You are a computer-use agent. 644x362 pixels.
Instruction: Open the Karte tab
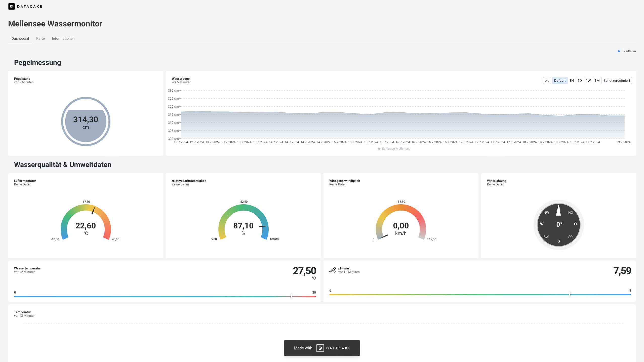point(40,38)
